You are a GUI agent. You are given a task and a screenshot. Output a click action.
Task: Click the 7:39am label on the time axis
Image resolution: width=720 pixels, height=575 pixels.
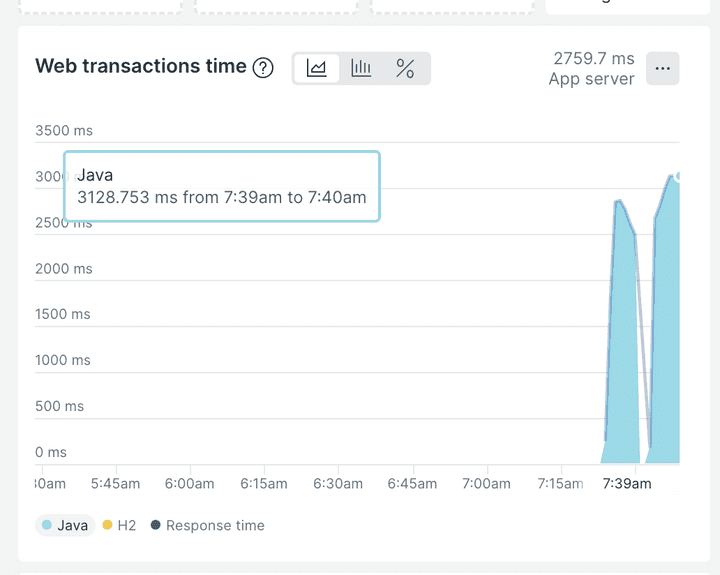coord(627,484)
